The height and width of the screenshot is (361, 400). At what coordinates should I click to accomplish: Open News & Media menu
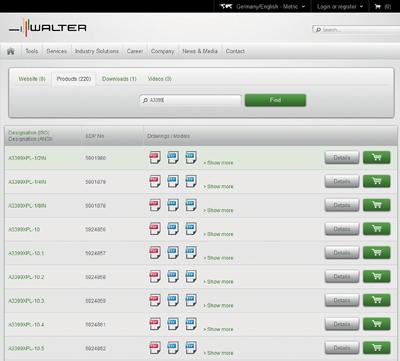(x=200, y=51)
